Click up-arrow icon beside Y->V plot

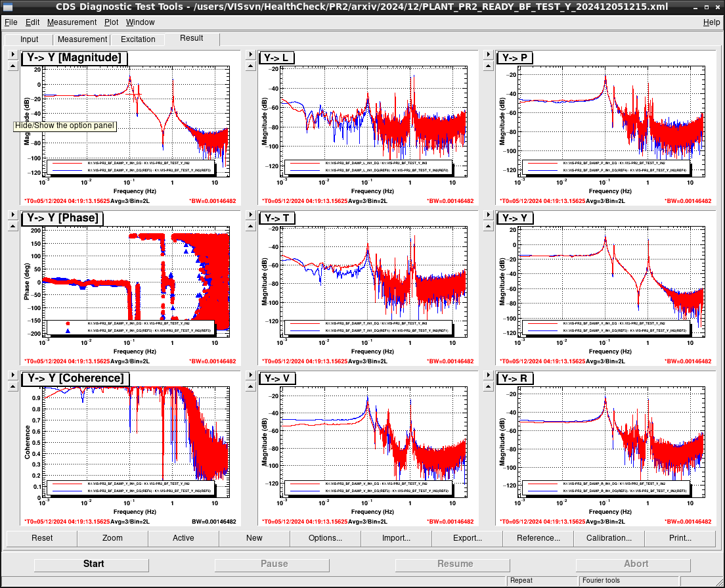pos(251,386)
